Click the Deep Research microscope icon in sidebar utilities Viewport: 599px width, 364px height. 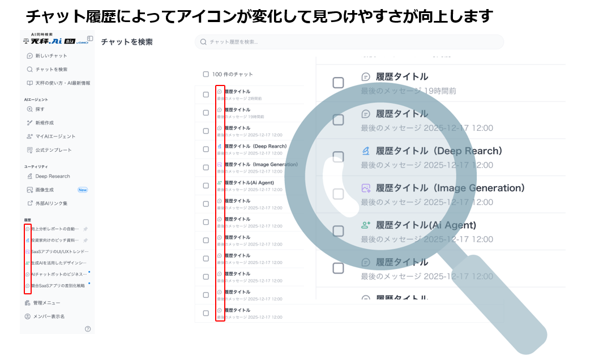(x=29, y=176)
